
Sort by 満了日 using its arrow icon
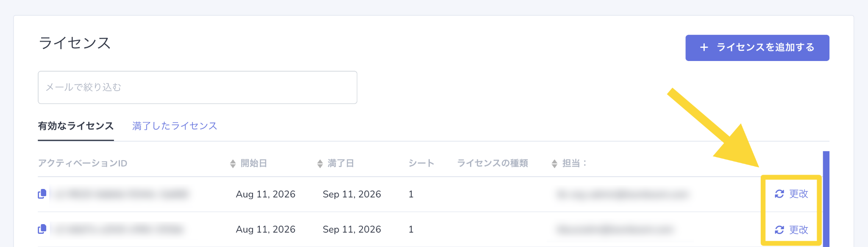point(320,164)
